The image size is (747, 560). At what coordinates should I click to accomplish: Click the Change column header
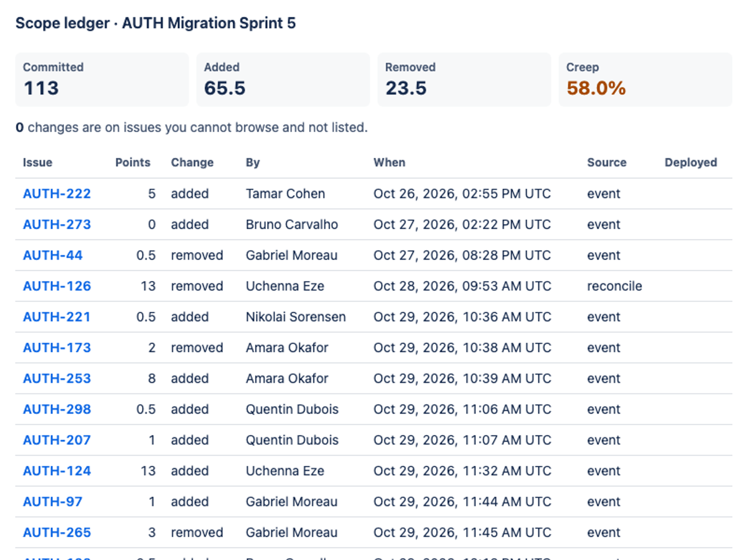tap(192, 162)
